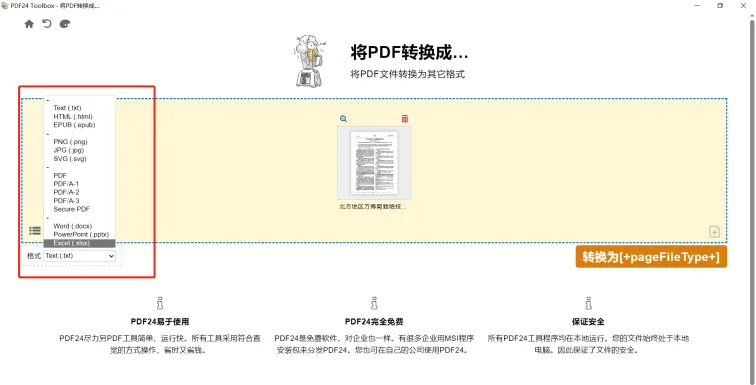Choose PDF/A-2 in the dropdown list
The image size is (756, 385).
pos(67,192)
